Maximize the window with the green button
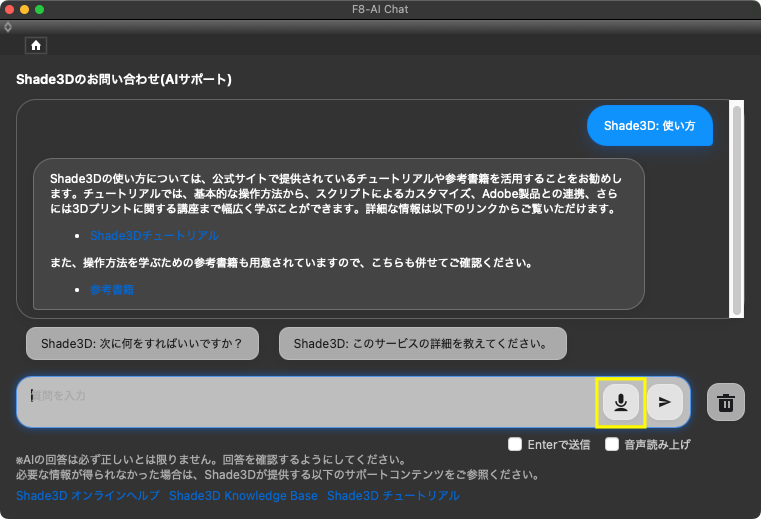Viewport: 761px width, 519px height. (x=40, y=9)
